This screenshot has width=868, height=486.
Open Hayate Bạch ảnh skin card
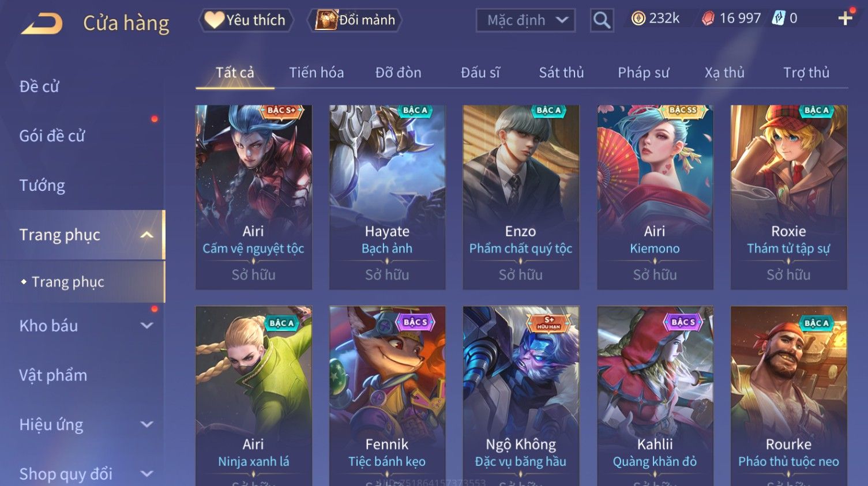click(387, 197)
